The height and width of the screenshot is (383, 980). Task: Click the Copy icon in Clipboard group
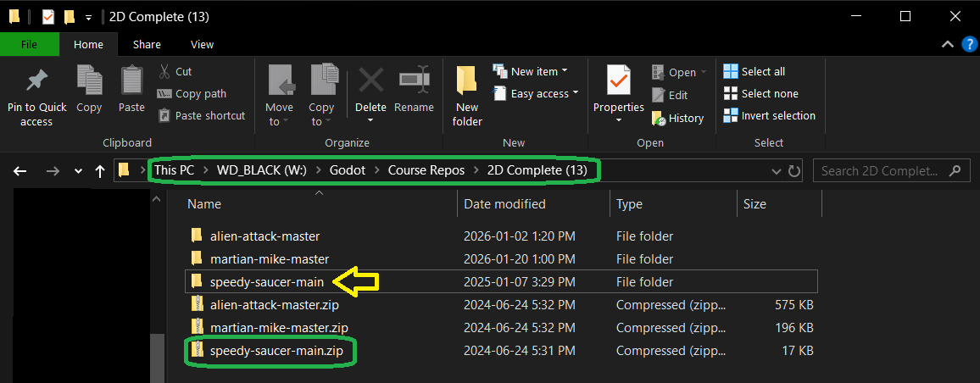pyautogui.click(x=89, y=81)
